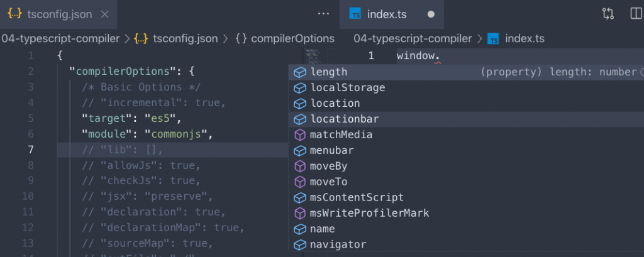Select the matchMedia suggestion
This screenshot has height=257, width=644.
466,134
